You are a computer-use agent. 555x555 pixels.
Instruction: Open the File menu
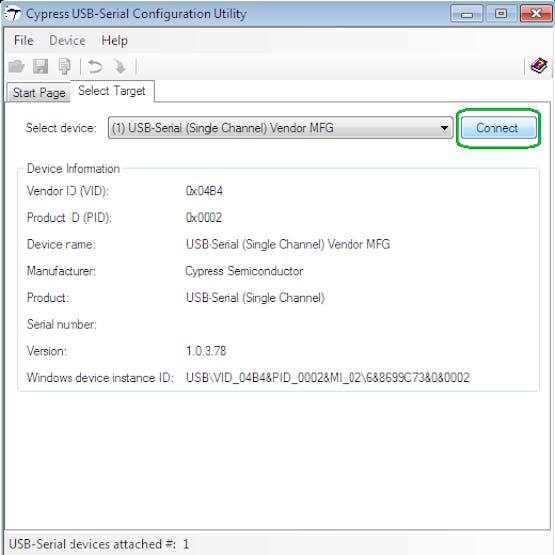click(x=24, y=40)
